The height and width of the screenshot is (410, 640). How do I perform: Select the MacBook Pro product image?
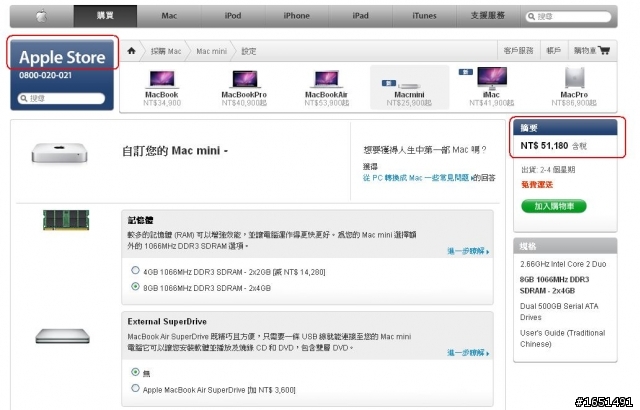244,79
